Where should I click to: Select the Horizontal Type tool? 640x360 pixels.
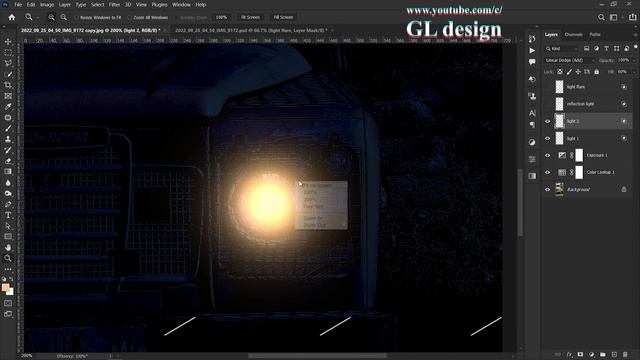point(8,215)
